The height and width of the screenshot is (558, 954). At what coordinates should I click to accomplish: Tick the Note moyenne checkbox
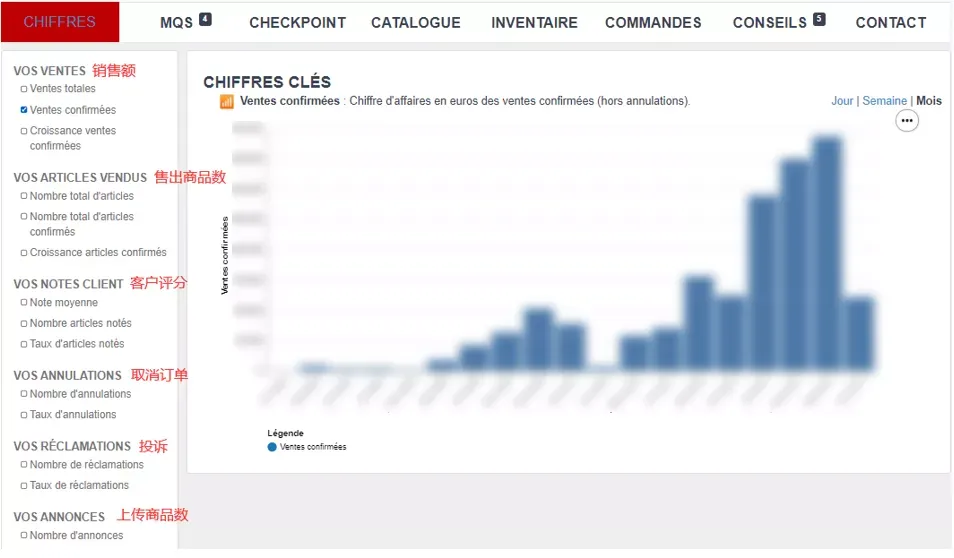coord(24,302)
